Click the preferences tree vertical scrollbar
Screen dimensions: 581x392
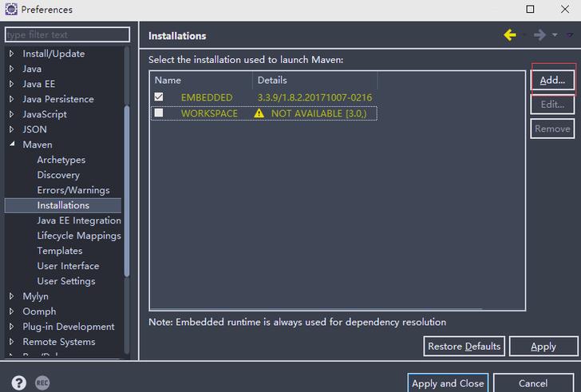(x=127, y=191)
